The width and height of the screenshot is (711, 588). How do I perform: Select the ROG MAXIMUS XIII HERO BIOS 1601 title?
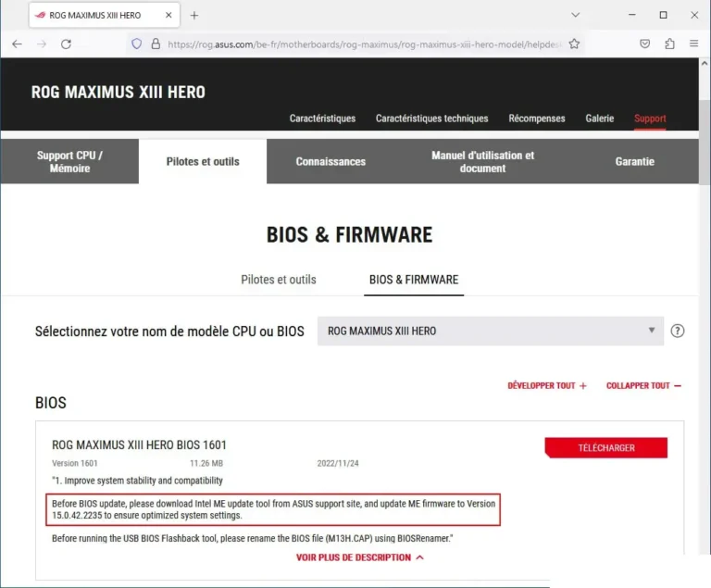pyautogui.click(x=139, y=444)
